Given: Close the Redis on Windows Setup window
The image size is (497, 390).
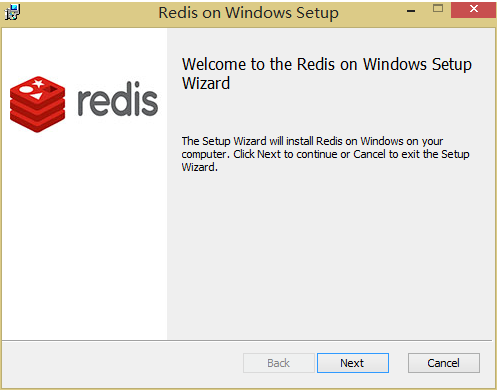Looking at the screenshot, I should tap(473, 9).
